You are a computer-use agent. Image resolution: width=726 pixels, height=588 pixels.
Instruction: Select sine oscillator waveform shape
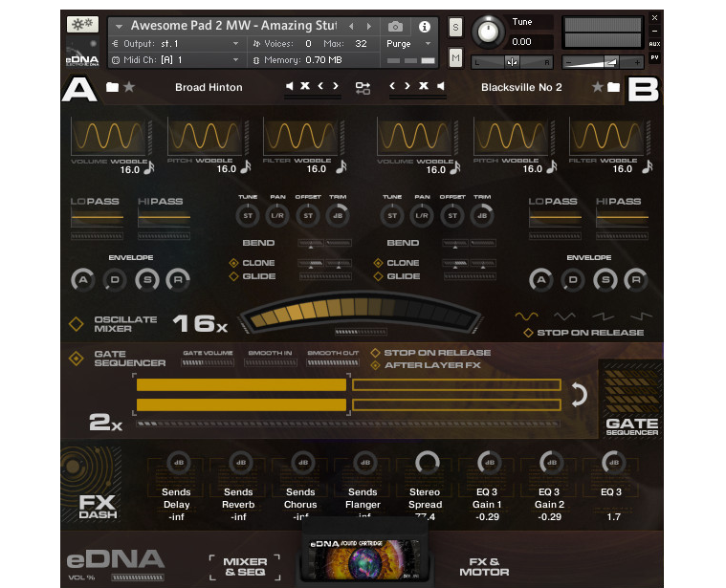pos(527,316)
